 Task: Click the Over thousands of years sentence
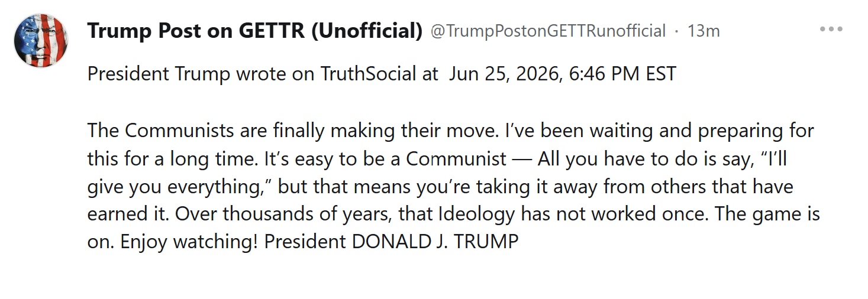(x=441, y=214)
